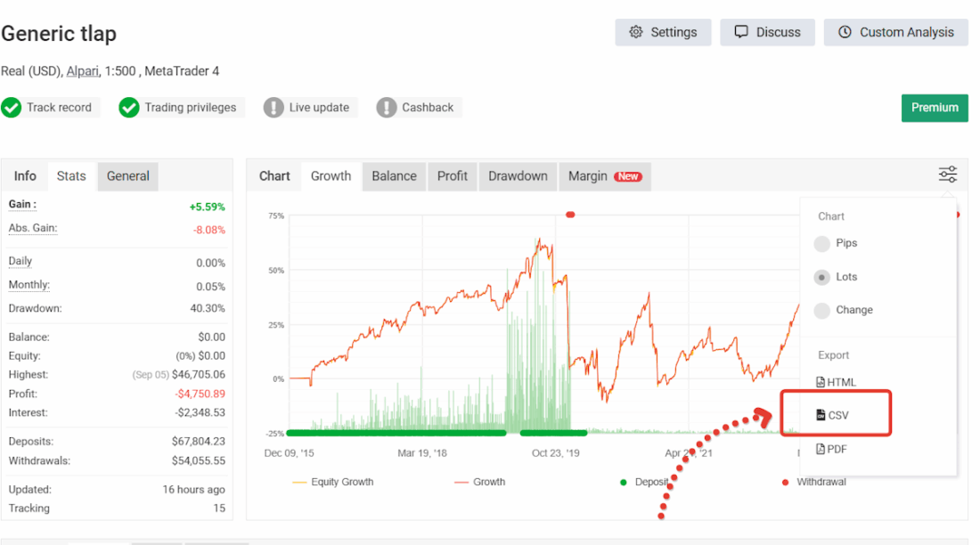Open the Stats tab

point(71,176)
